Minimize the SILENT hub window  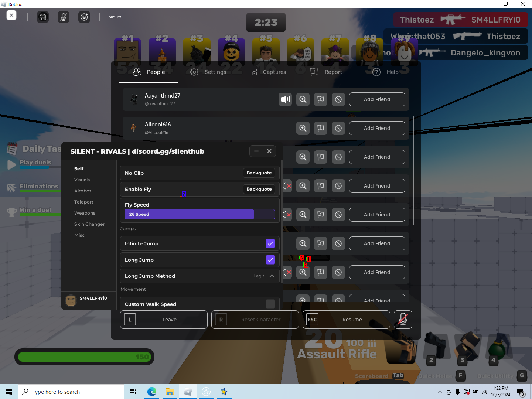(x=256, y=151)
